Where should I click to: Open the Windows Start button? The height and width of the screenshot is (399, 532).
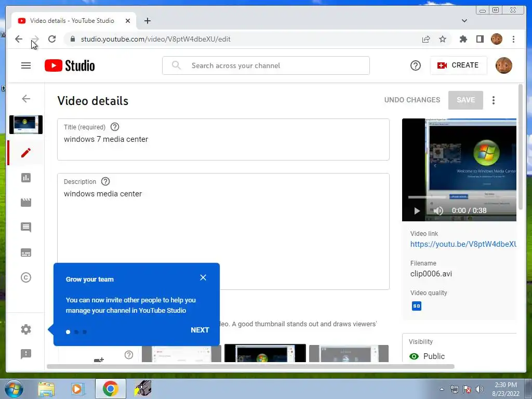tap(14, 389)
